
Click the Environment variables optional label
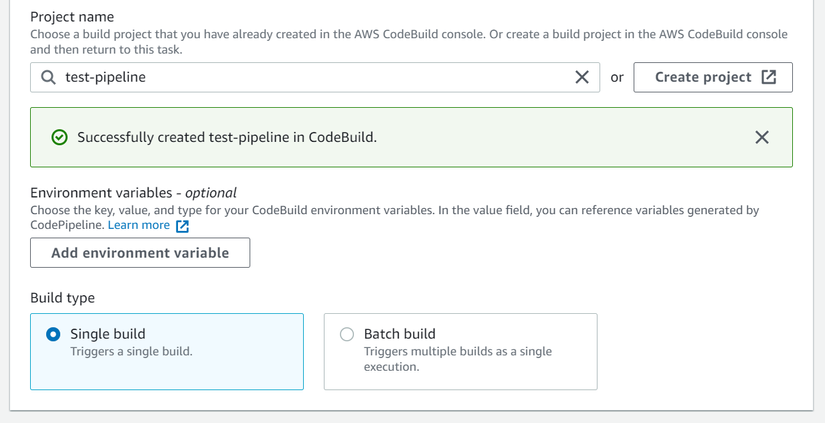point(133,192)
